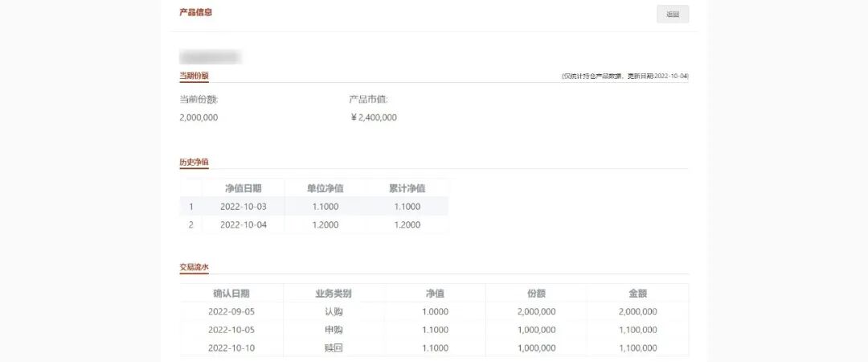The height and width of the screenshot is (362, 868).
Task: Click the 单位净值 column header
Action: [x=325, y=188]
